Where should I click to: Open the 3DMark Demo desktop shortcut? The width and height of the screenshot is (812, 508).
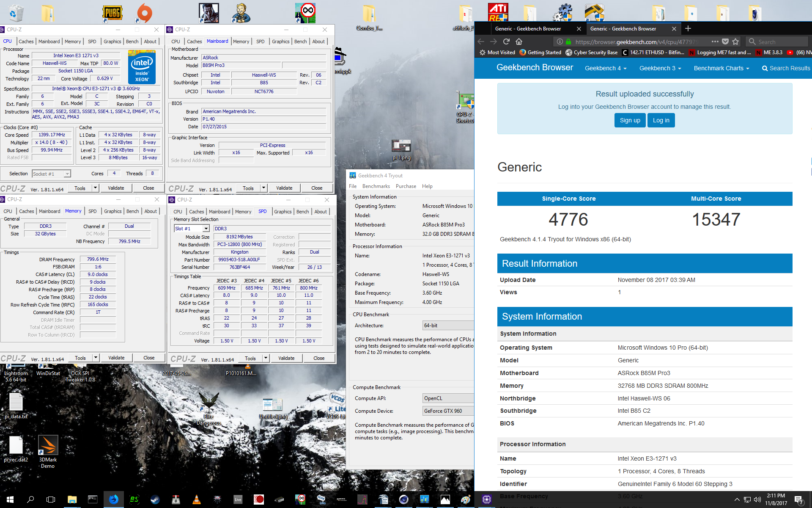pos(48,451)
